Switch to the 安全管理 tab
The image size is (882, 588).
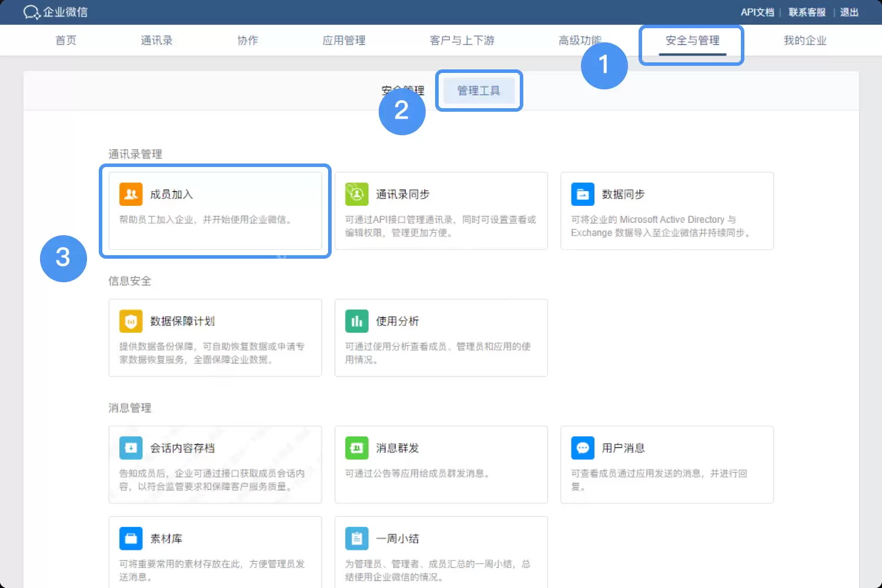(403, 91)
